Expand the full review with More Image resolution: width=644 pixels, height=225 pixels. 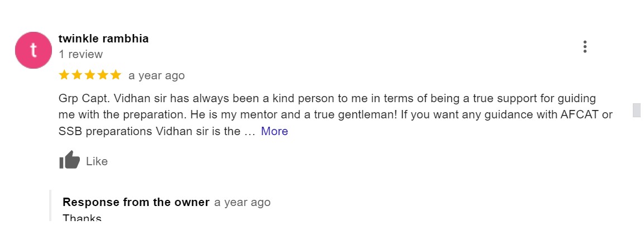(274, 131)
